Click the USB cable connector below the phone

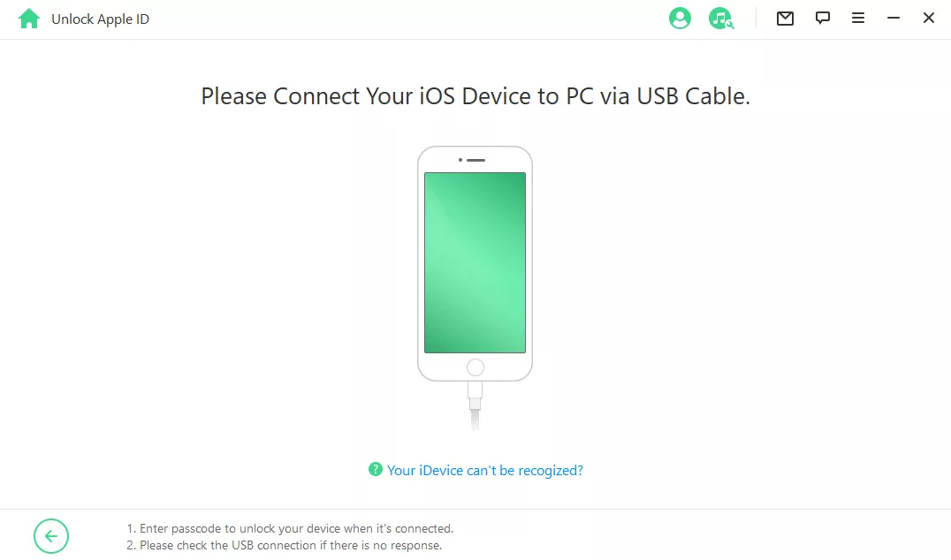pos(475,405)
